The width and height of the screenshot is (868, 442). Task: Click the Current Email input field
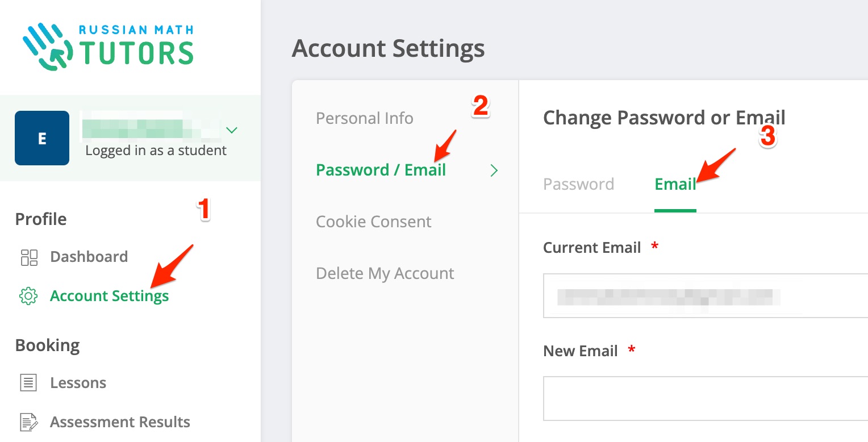(x=704, y=296)
